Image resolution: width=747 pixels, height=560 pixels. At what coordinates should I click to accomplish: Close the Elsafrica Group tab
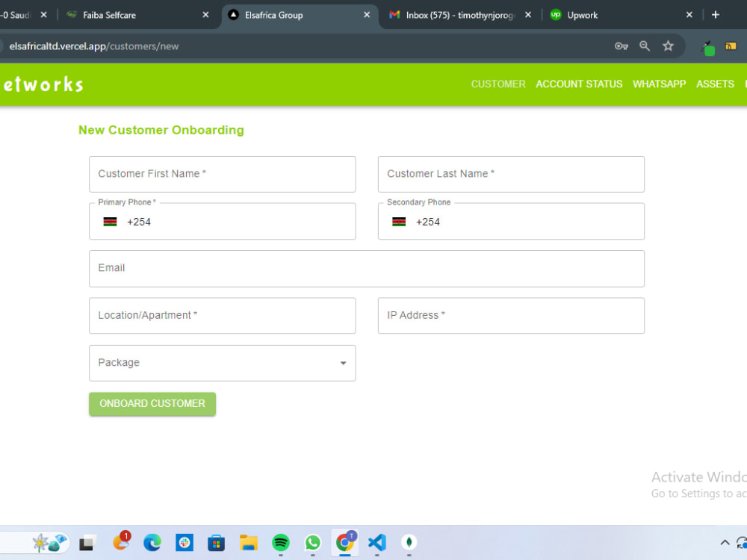(x=366, y=15)
